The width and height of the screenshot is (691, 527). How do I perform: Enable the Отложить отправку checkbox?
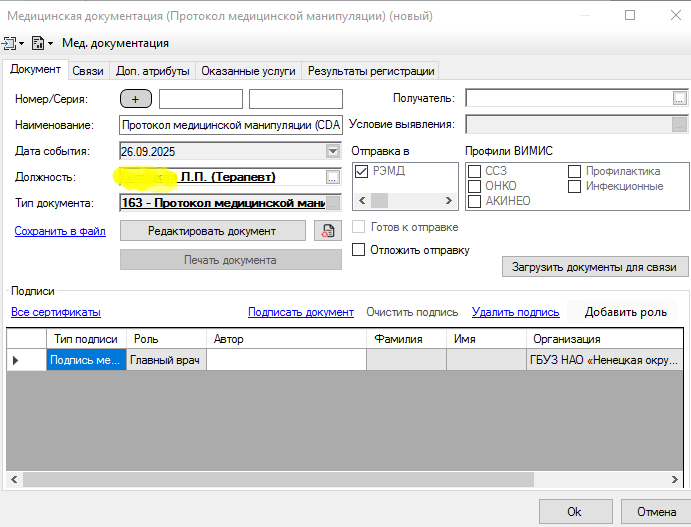(359, 250)
